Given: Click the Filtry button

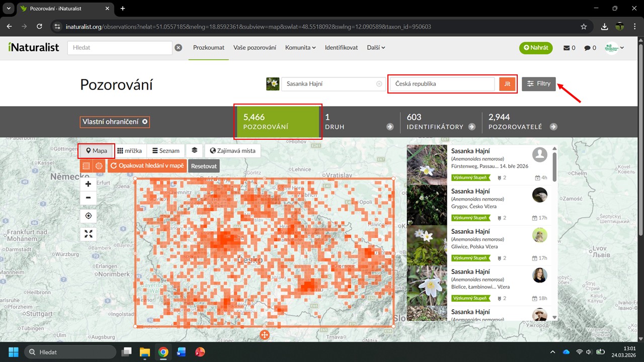Looking at the screenshot, I should (x=539, y=84).
